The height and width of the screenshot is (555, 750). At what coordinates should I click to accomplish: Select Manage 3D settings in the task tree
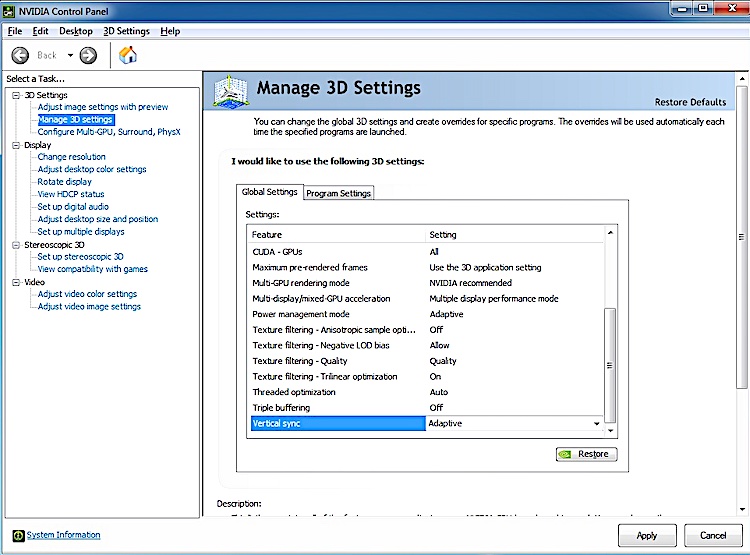pyautogui.click(x=76, y=120)
